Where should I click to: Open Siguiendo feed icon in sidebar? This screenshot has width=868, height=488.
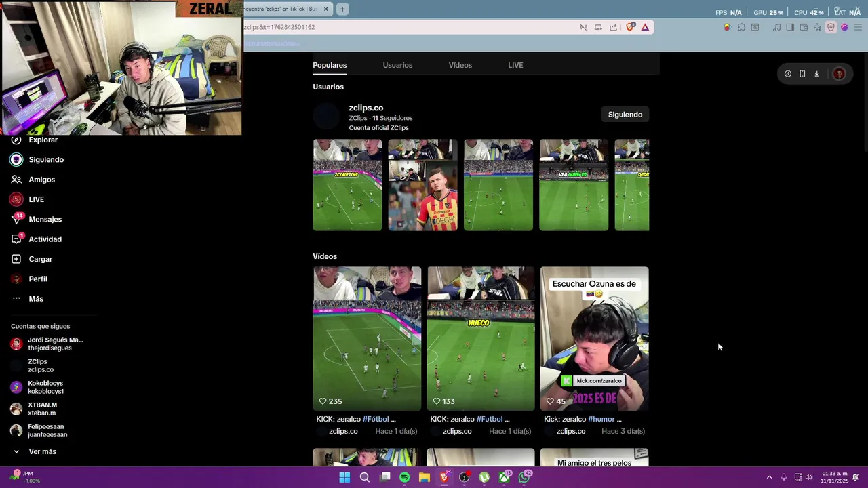tap(16, 160)
